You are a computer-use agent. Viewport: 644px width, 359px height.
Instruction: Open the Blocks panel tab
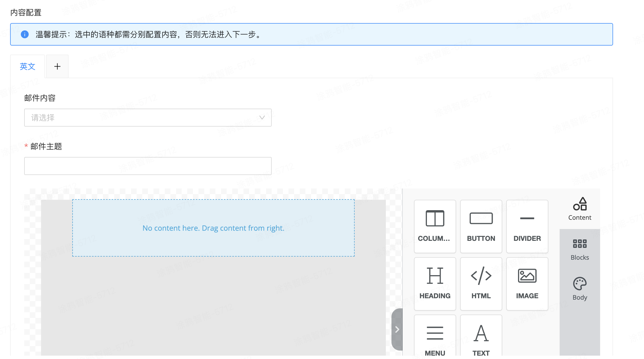580,249
